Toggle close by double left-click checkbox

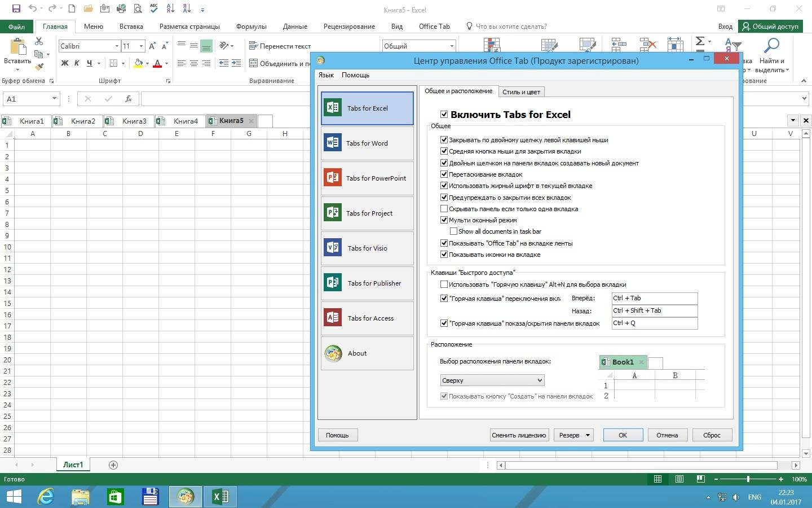(x=444, y=140)
